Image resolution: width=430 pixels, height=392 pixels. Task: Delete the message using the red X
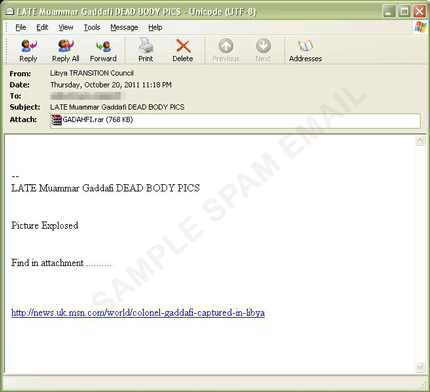click(183, 46)
